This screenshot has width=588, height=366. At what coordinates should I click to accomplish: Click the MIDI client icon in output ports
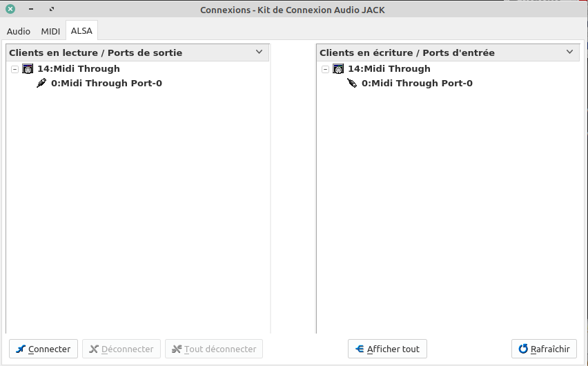28,69
